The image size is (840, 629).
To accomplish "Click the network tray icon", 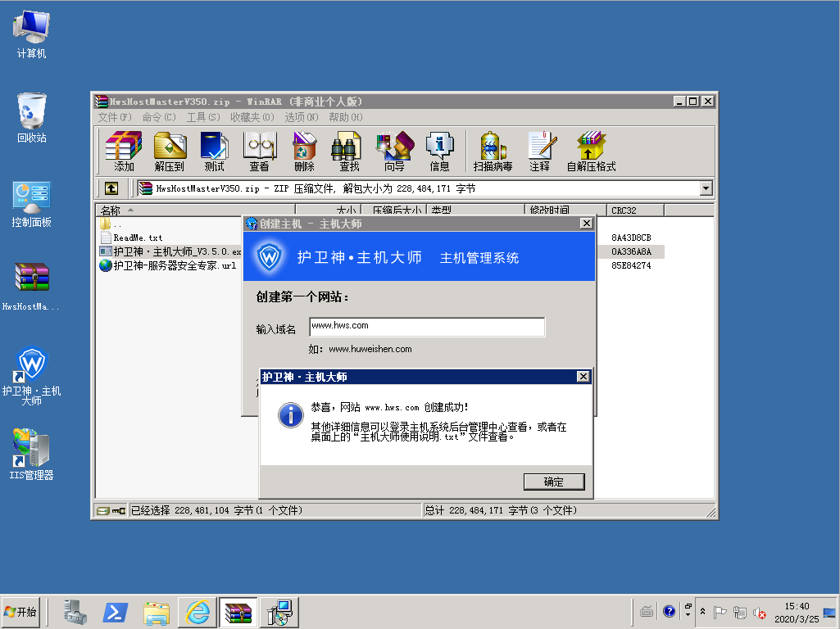I will click(x=740, y=613).
